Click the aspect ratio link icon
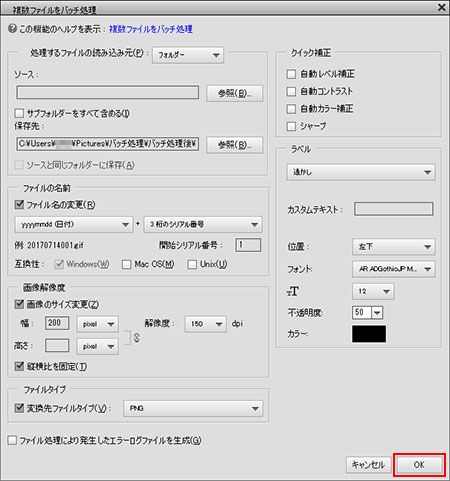 coord(137,337)
